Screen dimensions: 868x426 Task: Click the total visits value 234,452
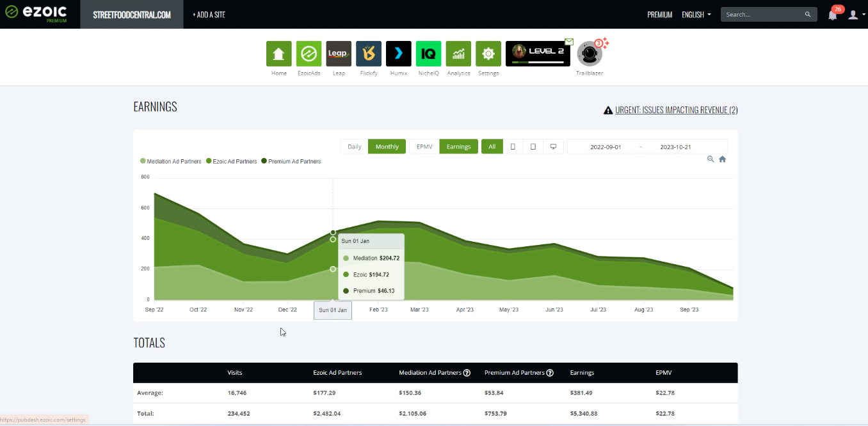pos(239,414)
